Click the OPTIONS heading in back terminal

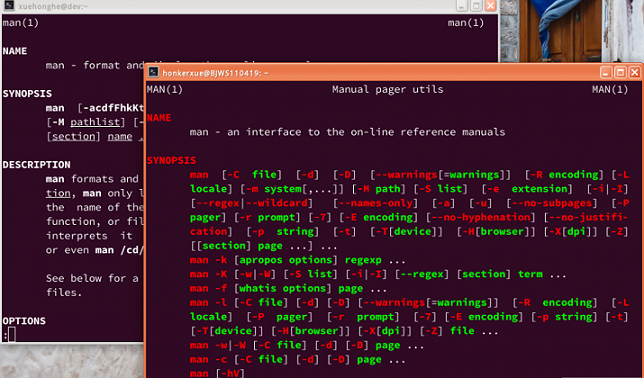[x=24, y=320]
